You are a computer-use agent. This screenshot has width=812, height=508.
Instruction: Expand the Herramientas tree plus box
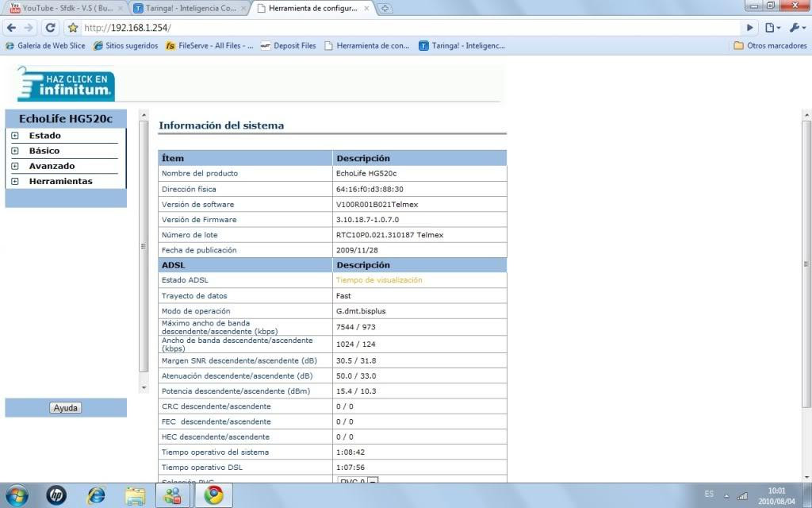[15, 182]
